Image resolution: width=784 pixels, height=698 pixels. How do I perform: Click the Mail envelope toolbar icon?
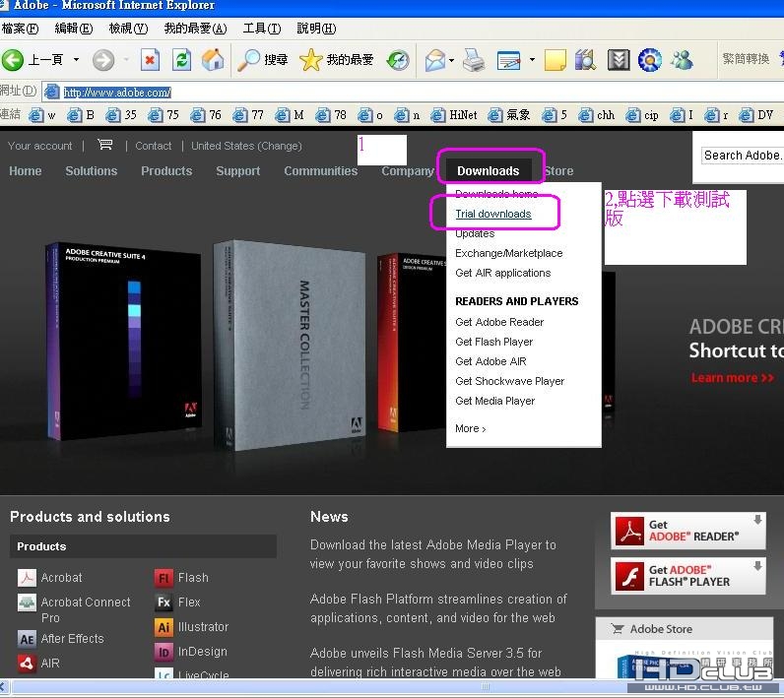pos(435,60)
